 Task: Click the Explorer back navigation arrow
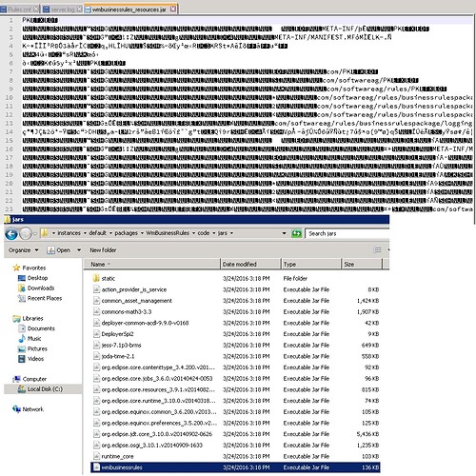[11, 234]
